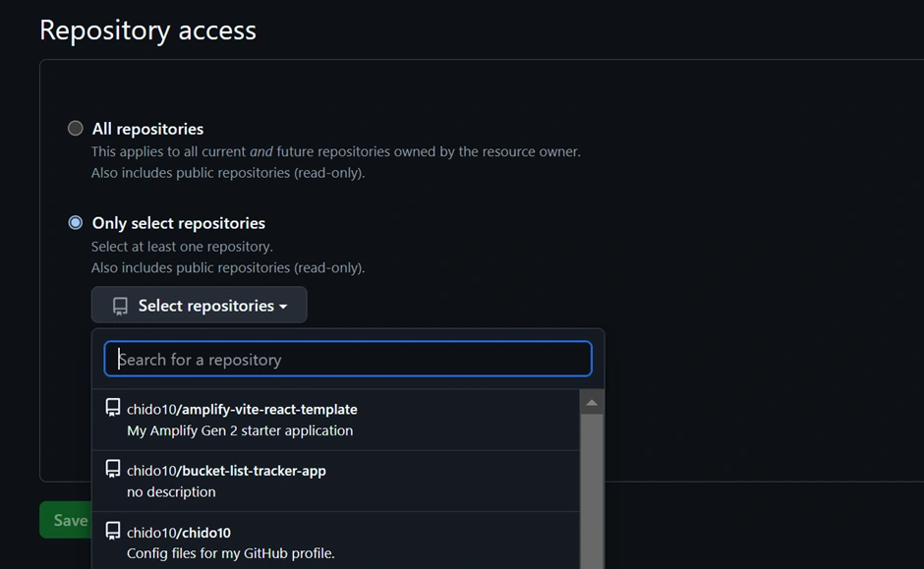Choose chido10/bucket-list-tracker-app repository
Screen dimensions: 924x569
tap(226, 471)
